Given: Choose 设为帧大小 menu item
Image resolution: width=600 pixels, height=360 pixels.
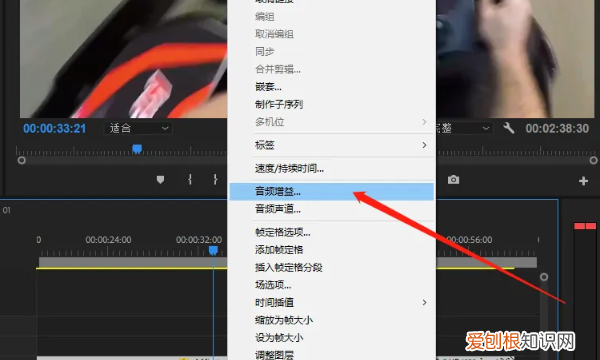Looking at the screenshot, I should click(x=331, y=338).
